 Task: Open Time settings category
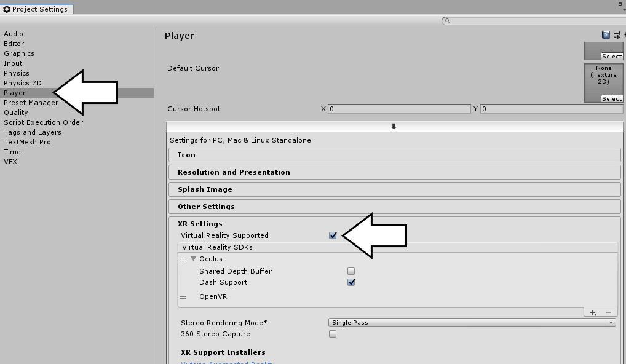pos(12,152)
